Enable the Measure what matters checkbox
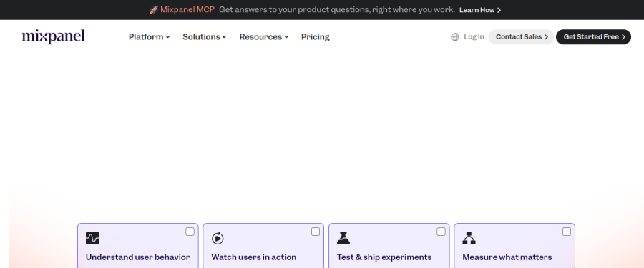 [x=567, y=232]
